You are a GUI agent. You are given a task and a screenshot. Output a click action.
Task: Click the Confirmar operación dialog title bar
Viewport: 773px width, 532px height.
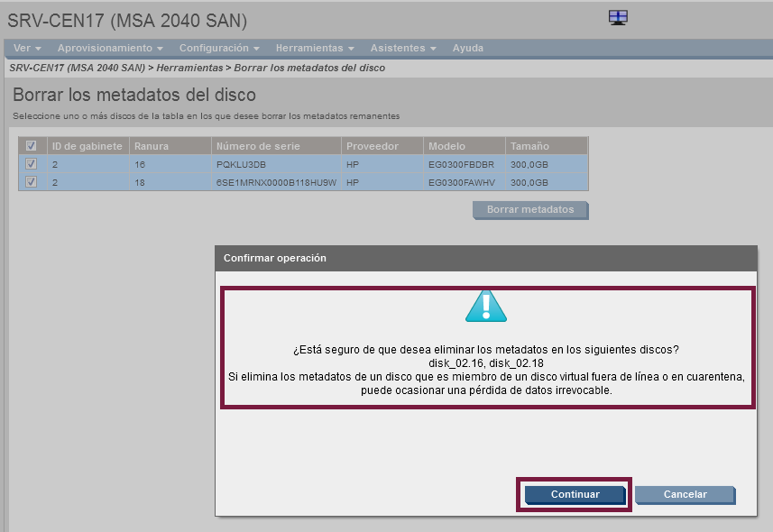point(486,258)
